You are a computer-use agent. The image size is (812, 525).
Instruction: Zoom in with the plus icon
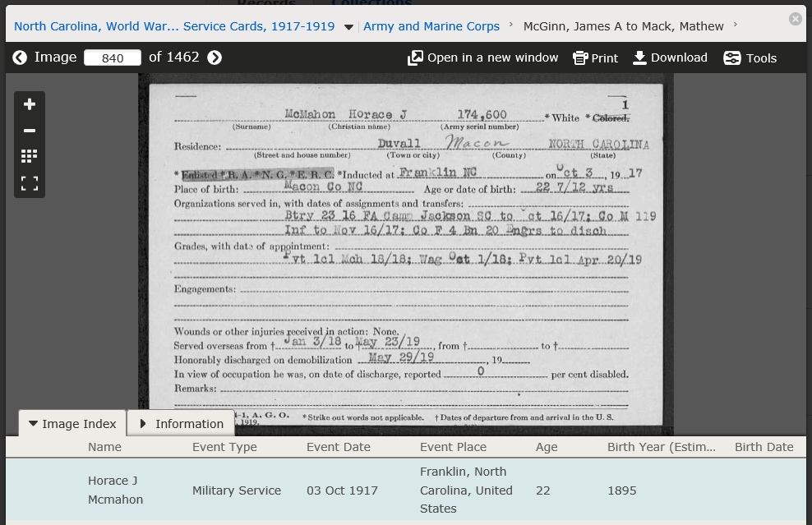point(30,104)
